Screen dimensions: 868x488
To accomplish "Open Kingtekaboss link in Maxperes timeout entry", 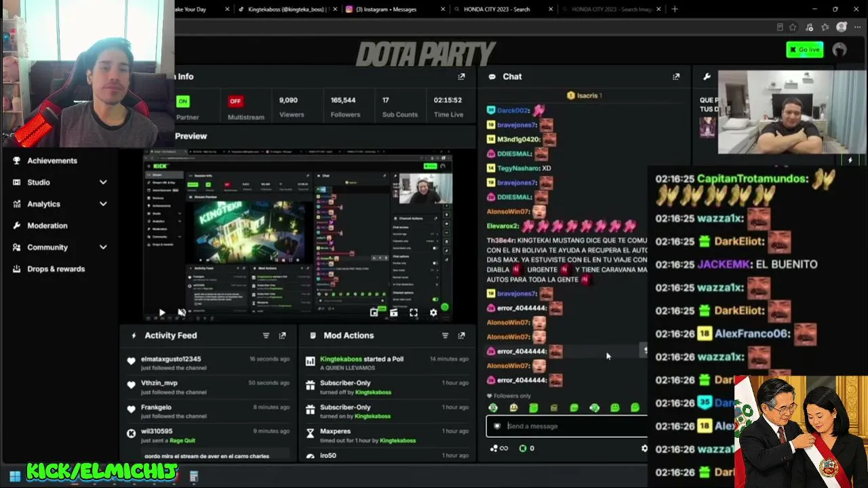I will point(397,441).
